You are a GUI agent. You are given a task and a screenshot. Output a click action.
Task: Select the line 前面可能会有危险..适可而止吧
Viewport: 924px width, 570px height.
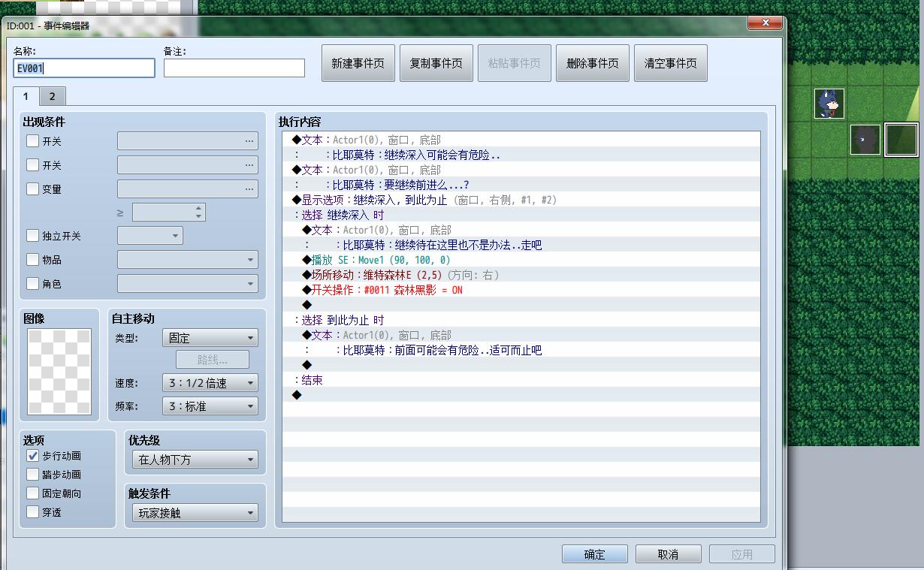[521, 350]
